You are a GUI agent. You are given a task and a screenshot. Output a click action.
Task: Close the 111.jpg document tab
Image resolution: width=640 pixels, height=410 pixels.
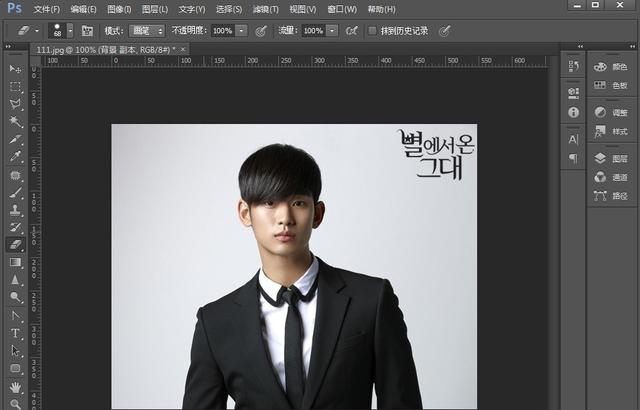coord(183,49)
